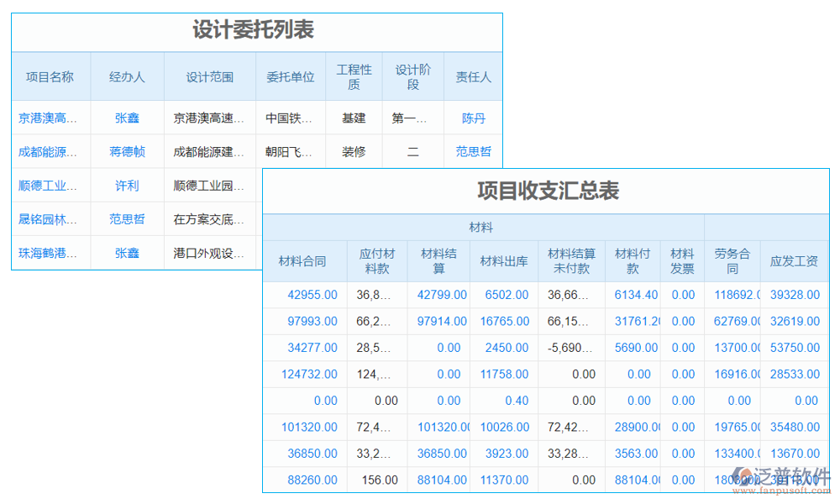Select project 成都能源 in project list
840x504 pixels.
(49, 151)
